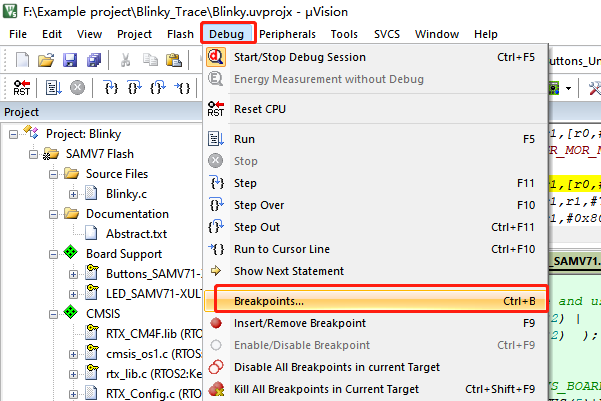The width and height of the screenshot is (601, 401).
Task: Collapse the Source Files group
Action: coord(54,174)
